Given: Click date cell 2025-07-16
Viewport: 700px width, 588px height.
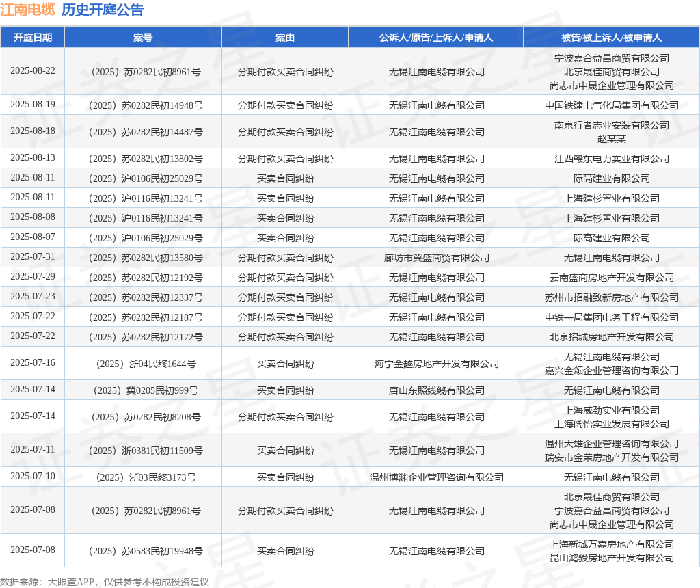Looking at the screenshot, I should (x=33, y=363).
